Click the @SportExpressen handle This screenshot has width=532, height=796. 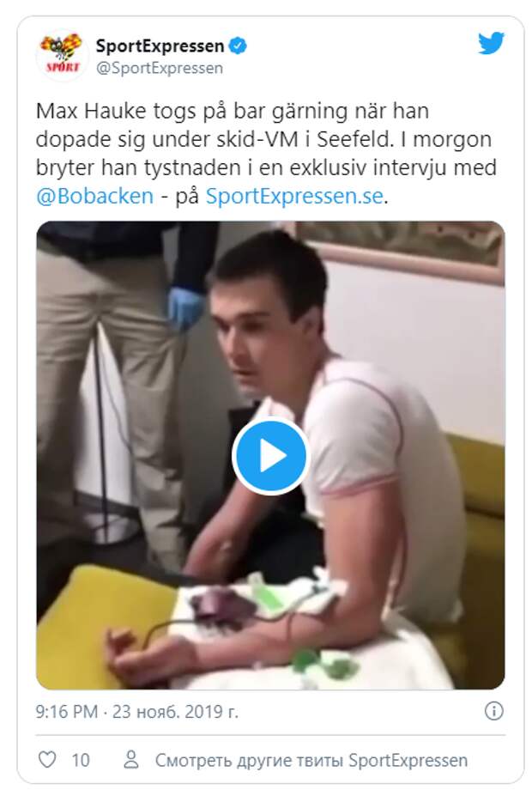tap(160, 68)
